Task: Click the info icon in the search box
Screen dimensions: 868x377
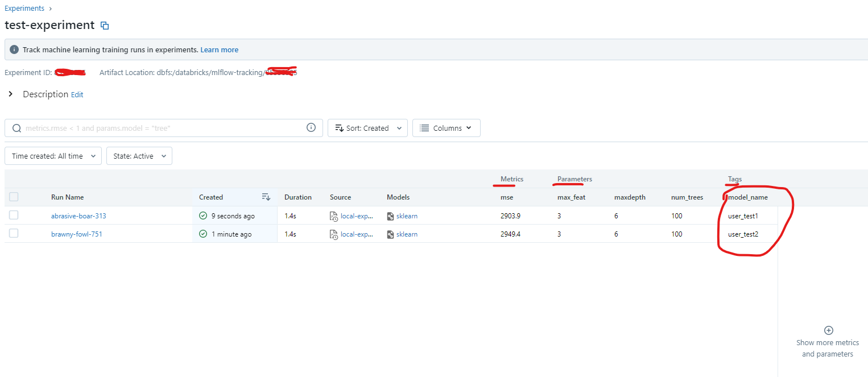Action: point(311,127)
